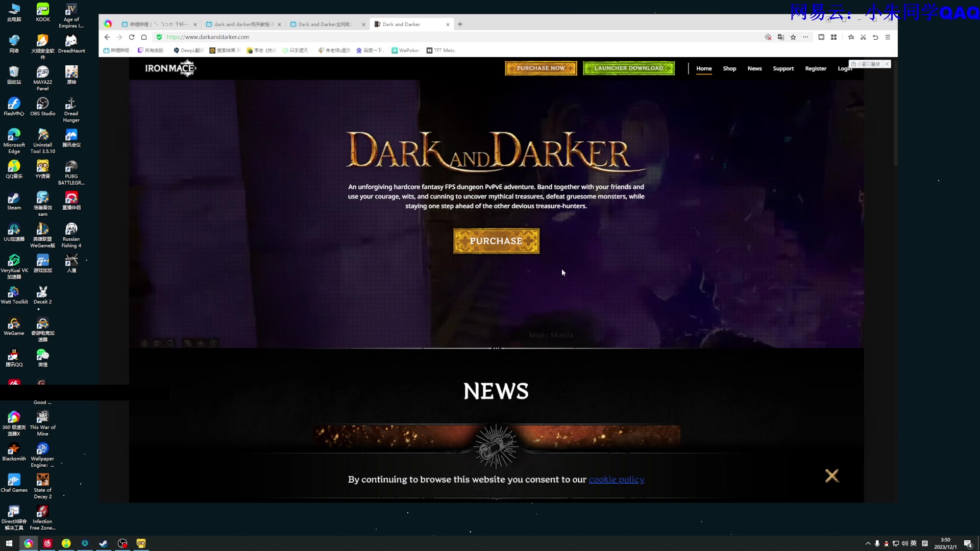
Task: Select the Russian Fishing 4 desktop icon
Action: (x=71, y=236)
